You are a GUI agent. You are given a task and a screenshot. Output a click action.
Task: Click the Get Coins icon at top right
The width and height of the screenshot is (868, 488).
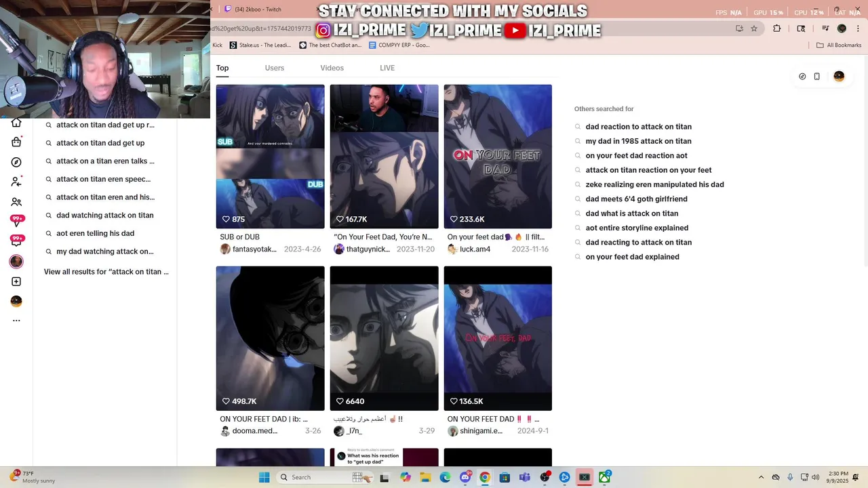coord(802,77)
